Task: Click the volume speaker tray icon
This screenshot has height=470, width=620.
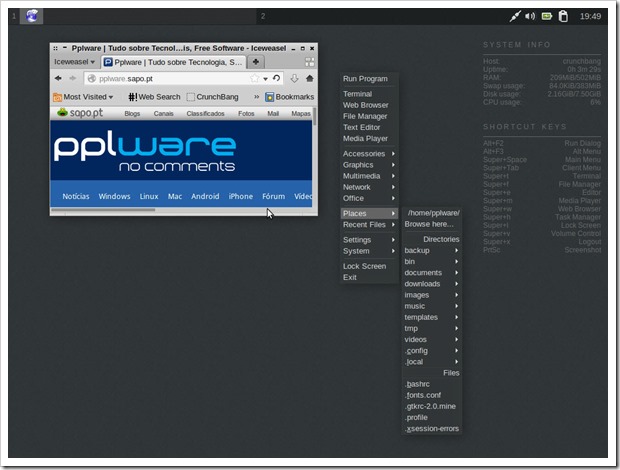Action: [x=530, y=16]
